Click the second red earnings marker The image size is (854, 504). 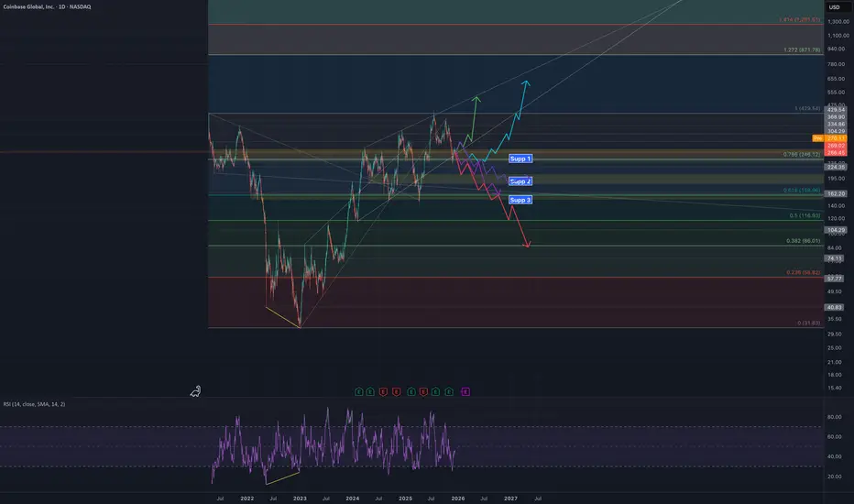[x=397, y=392]
